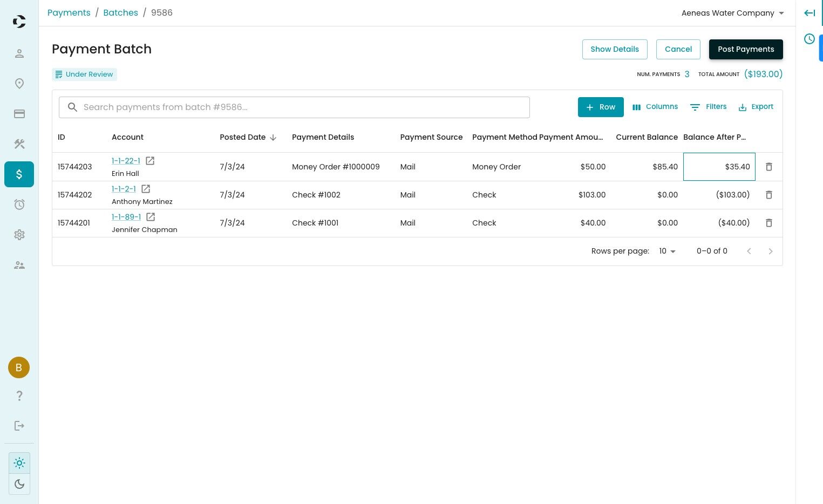This screenshot has width=823, height=504.
Task: Click the Payment Source column header
Action: [x=431, y=137]
